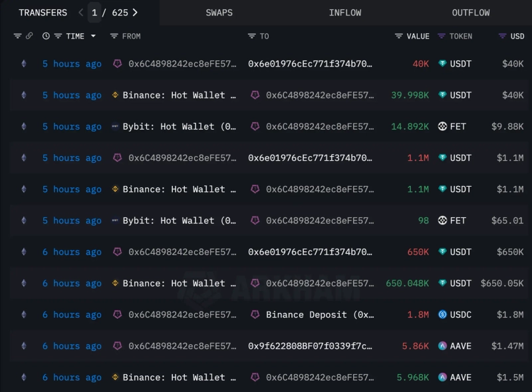Open the OUTFLOW tab
This screenshot has width=532, height=392.
(x=471, y=13)
